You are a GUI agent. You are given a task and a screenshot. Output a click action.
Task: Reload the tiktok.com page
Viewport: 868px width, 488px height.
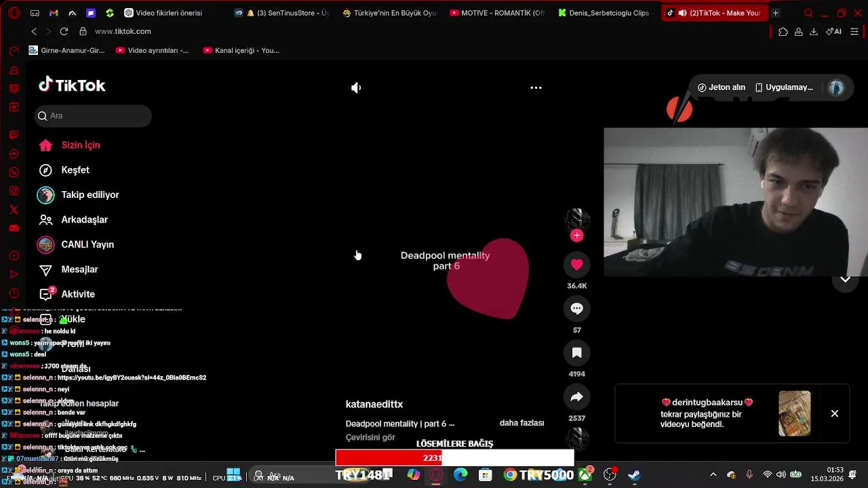coord(64,31)
